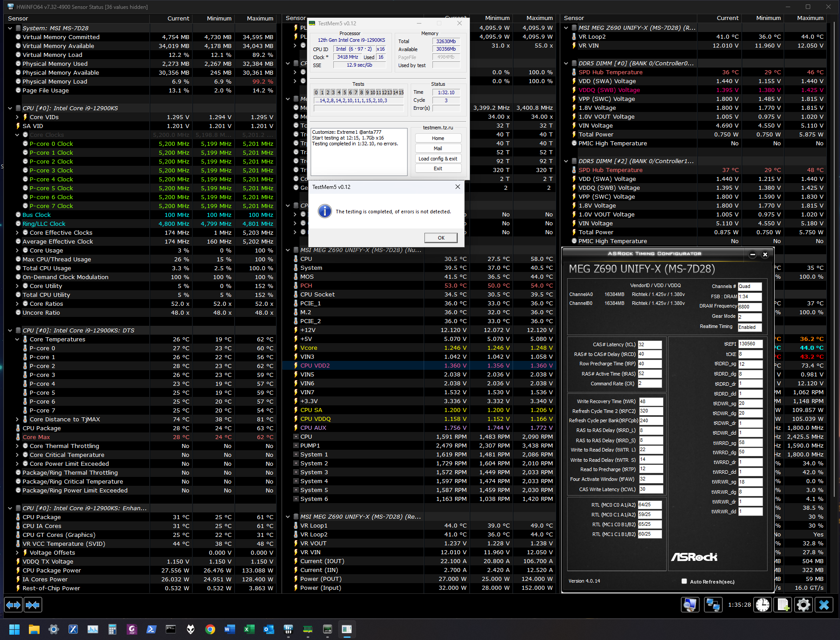Click Mail button in TestMem5
Screen dimensions: 840x640
coord(438,148)
